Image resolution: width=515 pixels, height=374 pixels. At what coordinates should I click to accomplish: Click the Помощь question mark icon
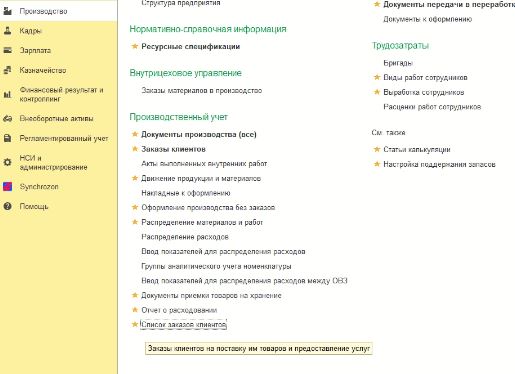pos(7,206)
